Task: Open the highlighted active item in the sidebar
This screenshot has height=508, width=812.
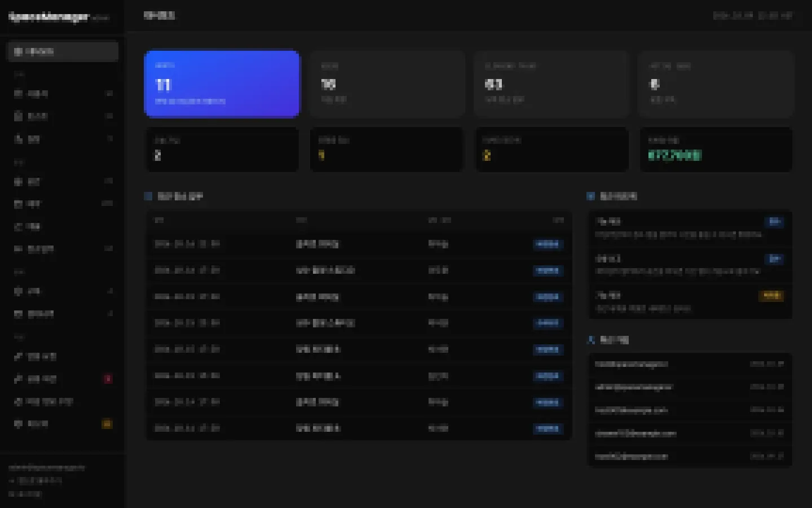Action: click(x=63, y=51)
